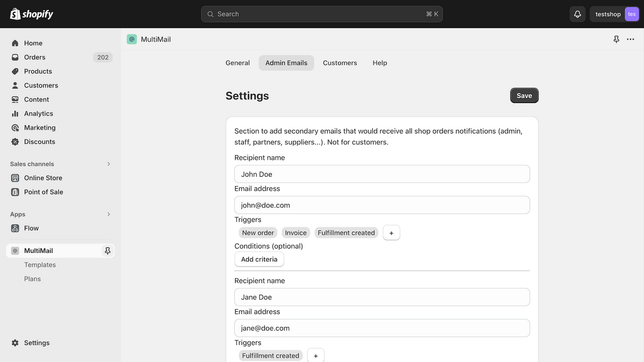Switch to the General tab
Image resolution: width=644 pixels, height=362 pixels.
[237, 63]
